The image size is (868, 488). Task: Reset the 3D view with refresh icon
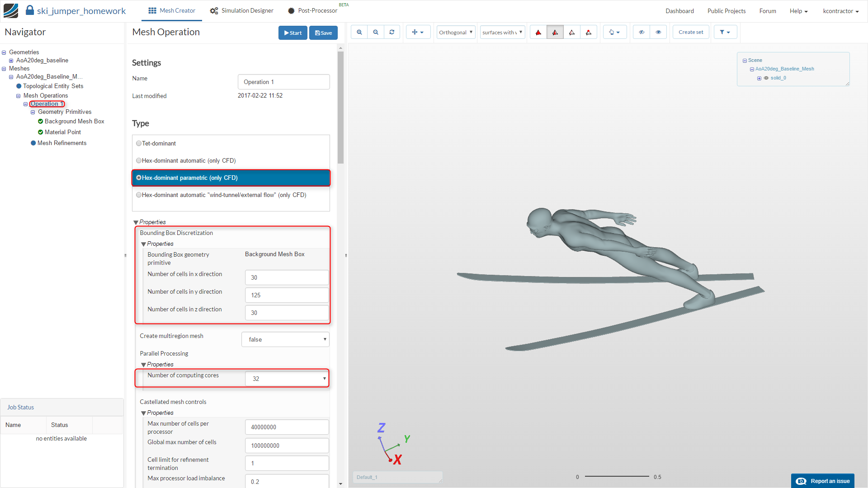[x=392, y=32]
